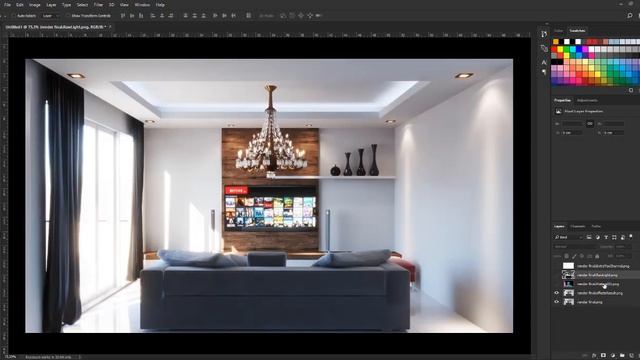
Task: Click Auto-Align Layers icon
Action: [248, 16]
